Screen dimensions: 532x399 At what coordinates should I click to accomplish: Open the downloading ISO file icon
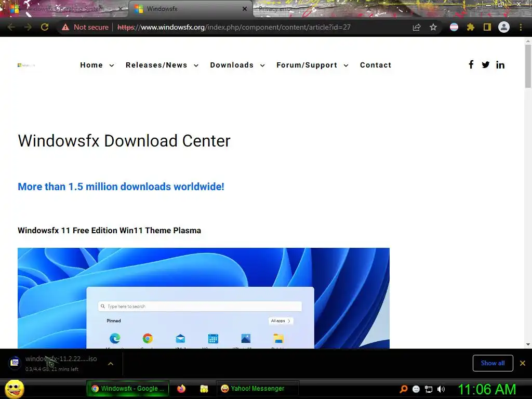[x=15, y=363]
